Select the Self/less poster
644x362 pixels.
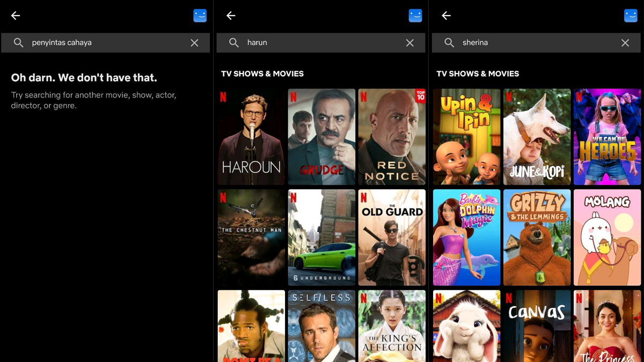pos(321,326)
